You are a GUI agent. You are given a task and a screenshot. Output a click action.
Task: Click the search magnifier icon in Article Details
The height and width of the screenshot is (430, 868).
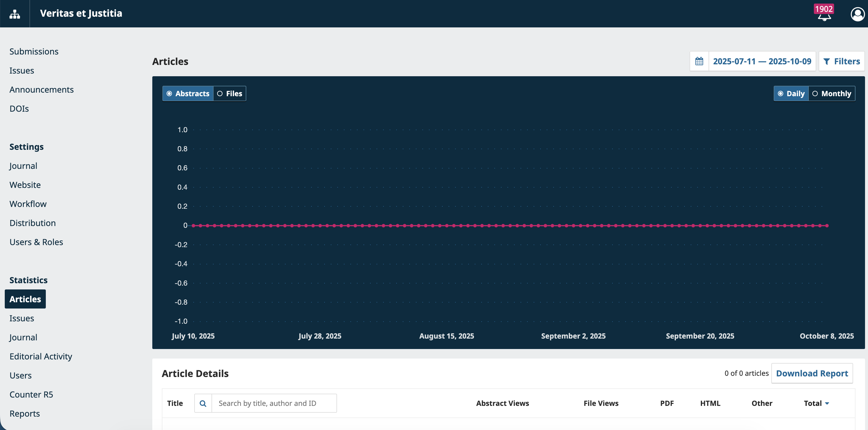coord(203,403)
